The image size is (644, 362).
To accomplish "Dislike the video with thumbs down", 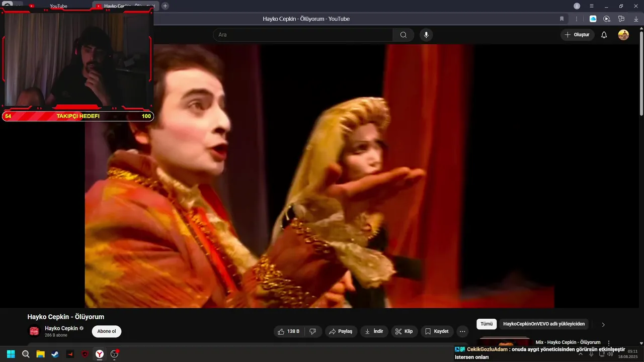I will click(x=312, y=331).
